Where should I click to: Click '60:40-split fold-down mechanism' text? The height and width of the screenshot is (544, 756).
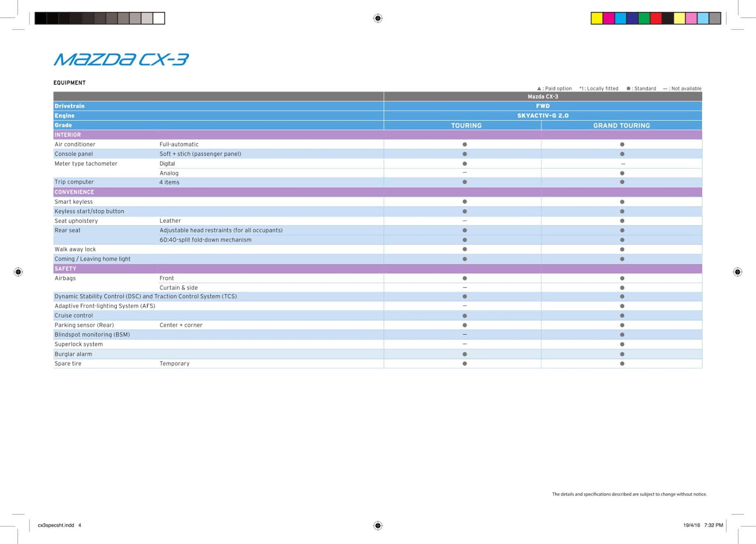point(206,240)
